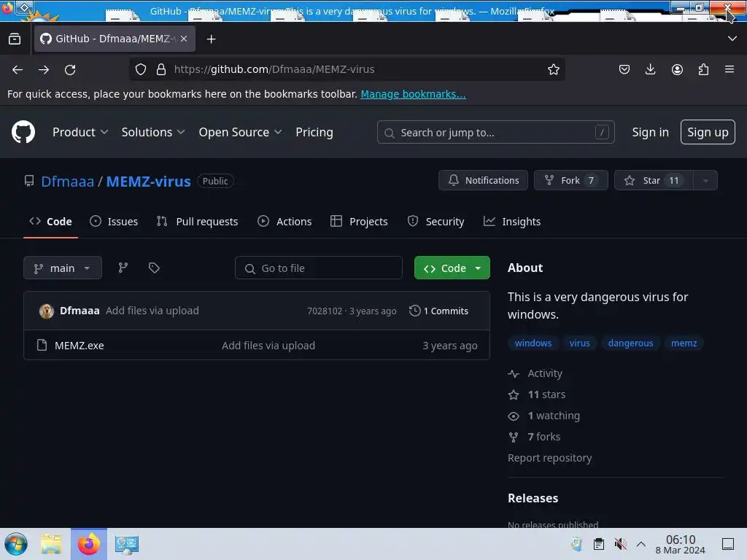
Task: Open Firefox downloads panel
Action: (x=650, y=69)
